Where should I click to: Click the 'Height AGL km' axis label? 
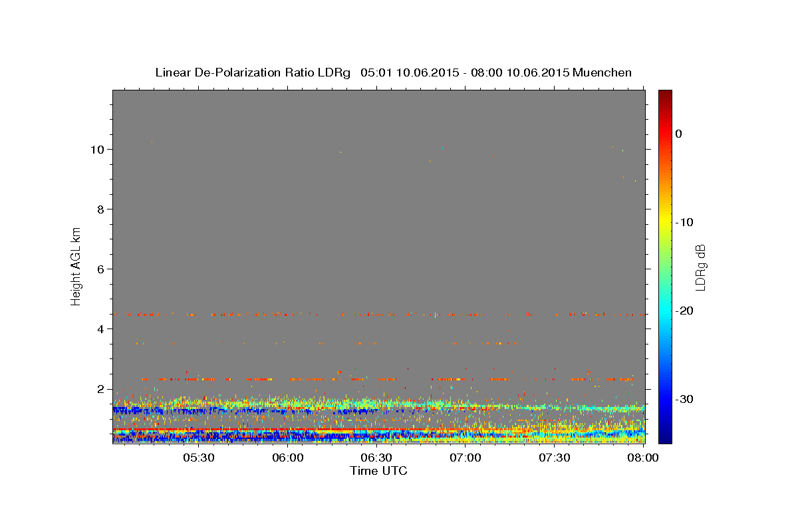[76, 266]
